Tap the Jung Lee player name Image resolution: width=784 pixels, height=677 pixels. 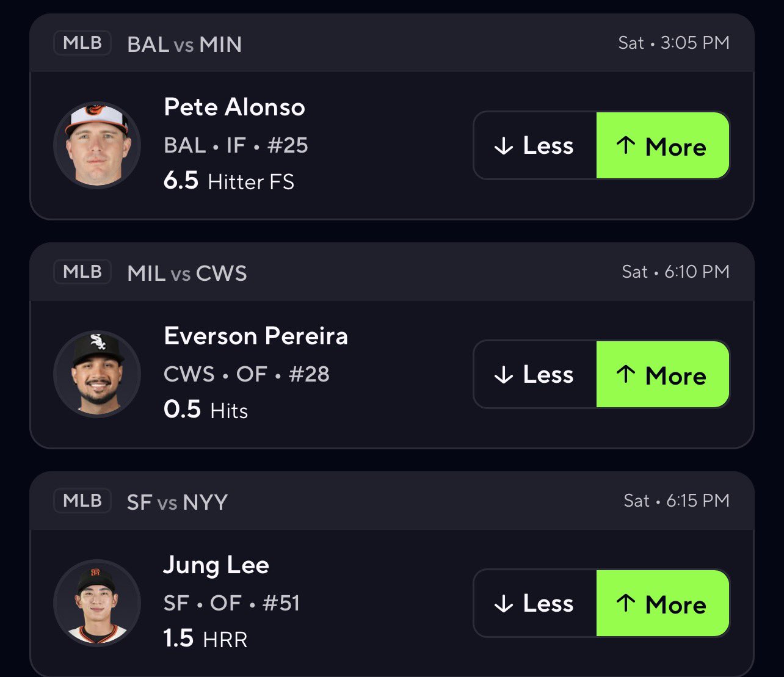(x=216, y=565)
